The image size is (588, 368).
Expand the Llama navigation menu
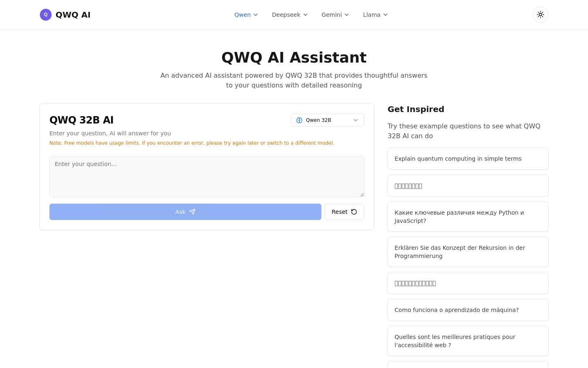(x=375, y=15)
